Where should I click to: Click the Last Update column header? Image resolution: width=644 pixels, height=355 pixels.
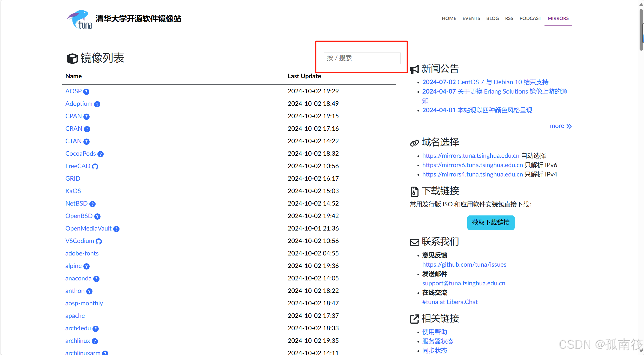click(x=304, y=76)
